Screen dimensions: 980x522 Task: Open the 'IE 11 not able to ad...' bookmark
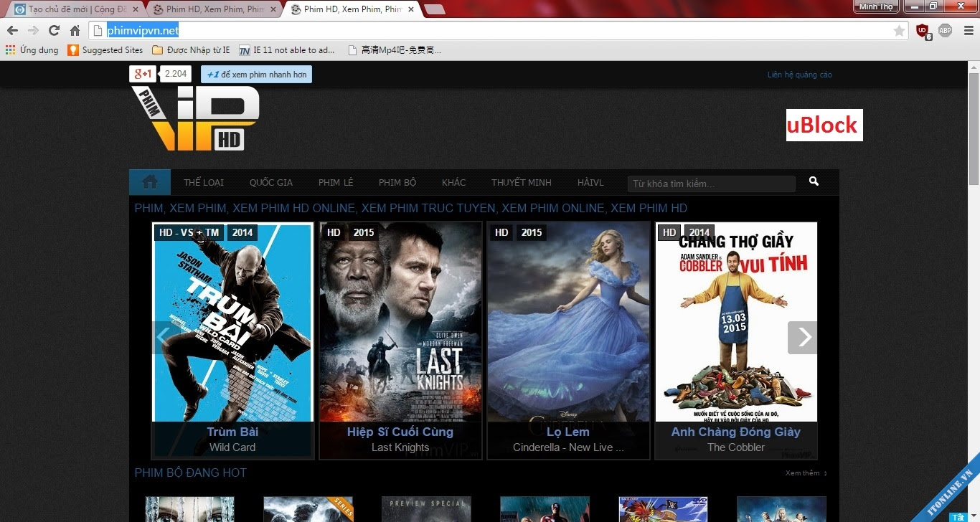click(x=287, y=50)
